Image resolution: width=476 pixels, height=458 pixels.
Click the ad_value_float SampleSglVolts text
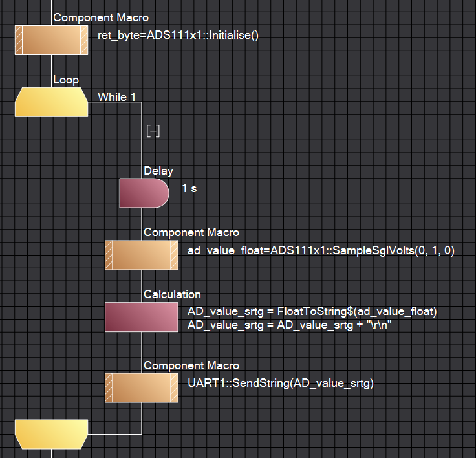click(321, 250)
